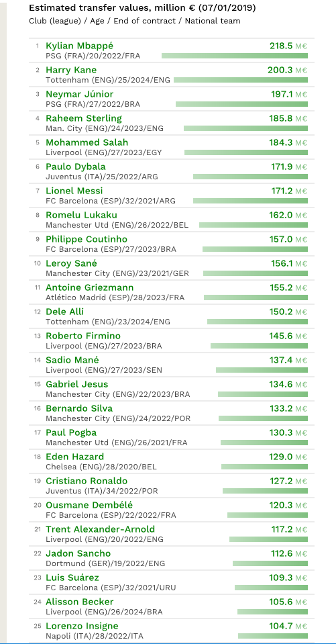The image size is (336, 644).
Task: Select Harry Kane's name
Action: click(x=71, y=71)
